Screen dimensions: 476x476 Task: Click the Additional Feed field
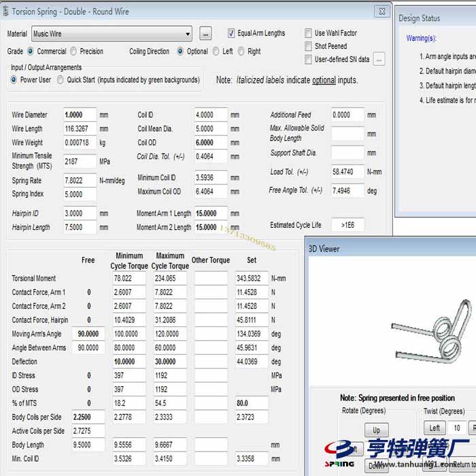pyautogui.click(x=347, y=115)
